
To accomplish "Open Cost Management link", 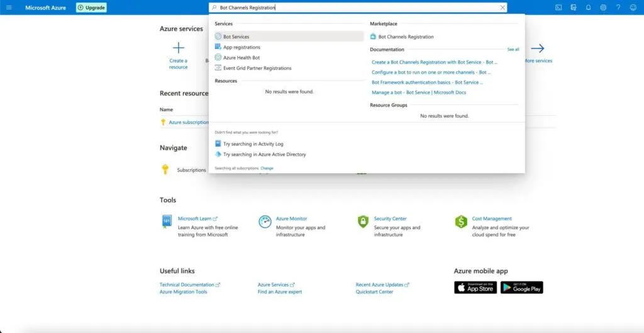I will point(492,218).
